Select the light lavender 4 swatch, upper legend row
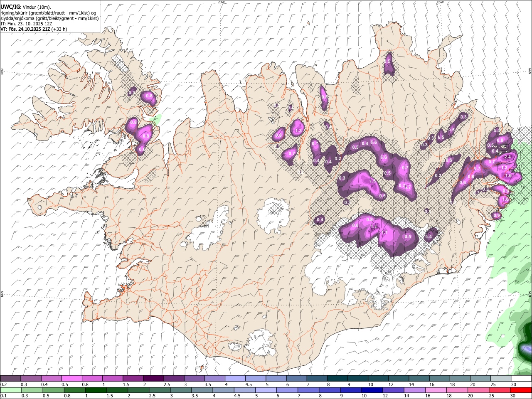This screenshot has width=532, height=399. [x=235, y=379]
